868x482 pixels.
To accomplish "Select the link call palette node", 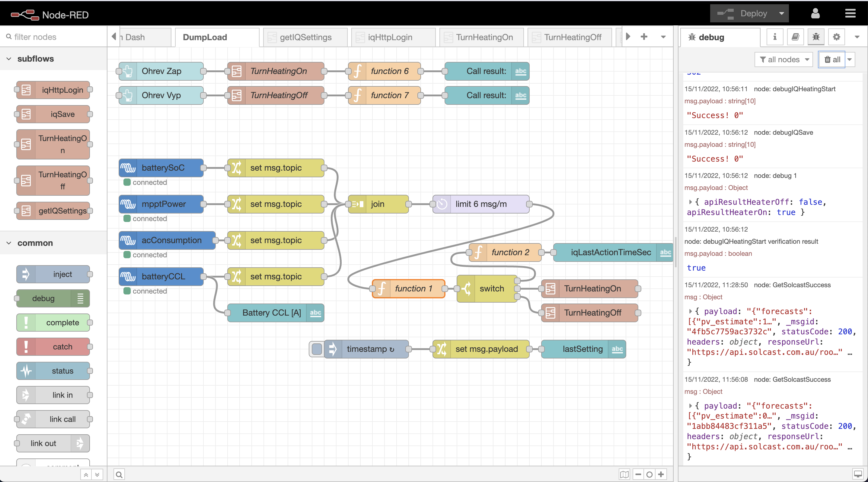I will 53,419.
